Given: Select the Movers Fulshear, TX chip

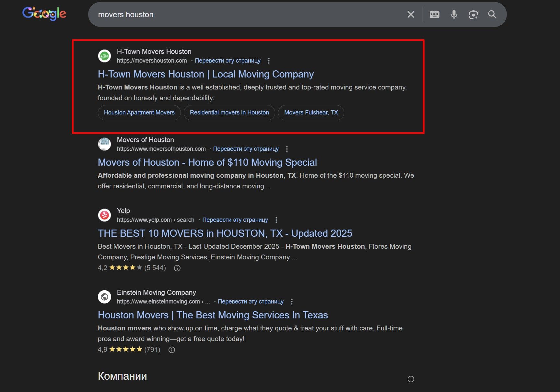Looking at the screenshot, I should click(x=311, y=113).
